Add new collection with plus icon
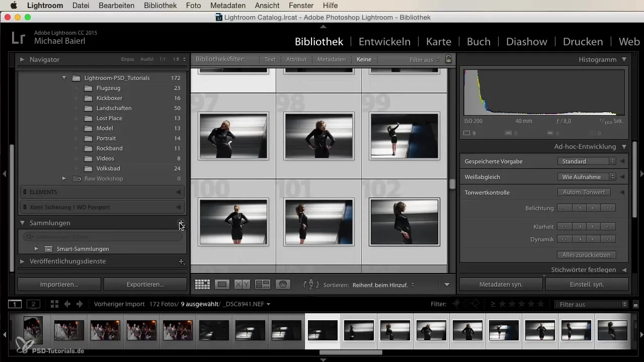This screenshot has width=644, height=362. click(x=181, y=223)
